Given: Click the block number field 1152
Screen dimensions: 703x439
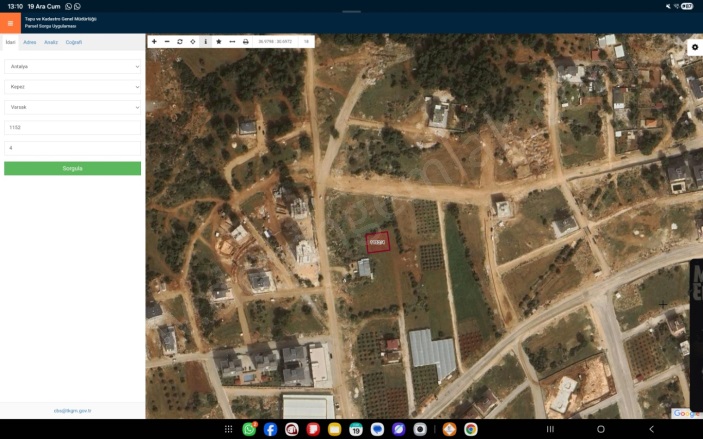Looking at the screenshot, I should click(x=72, y=128).
